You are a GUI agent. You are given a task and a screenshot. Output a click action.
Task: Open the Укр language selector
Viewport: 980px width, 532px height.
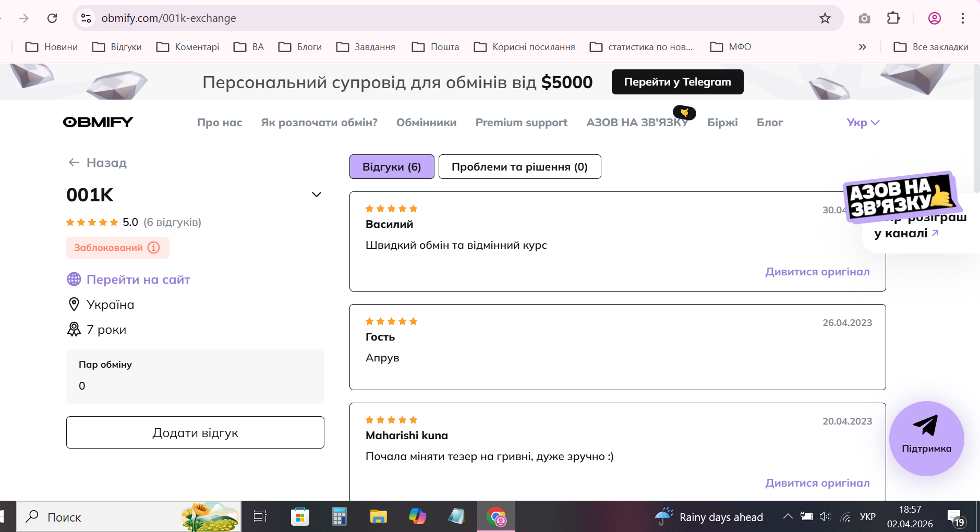pyautogui.click(x=863, y=123)
